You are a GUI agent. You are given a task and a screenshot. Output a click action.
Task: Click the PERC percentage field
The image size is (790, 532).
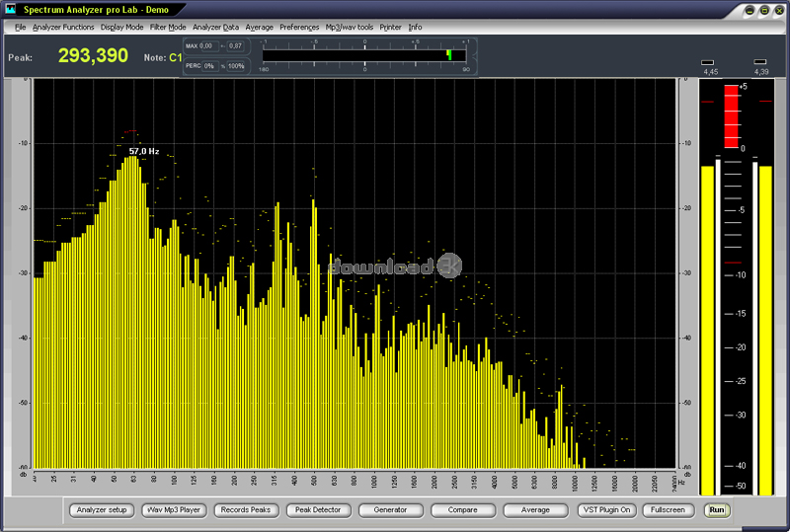[x=208, y=65]
